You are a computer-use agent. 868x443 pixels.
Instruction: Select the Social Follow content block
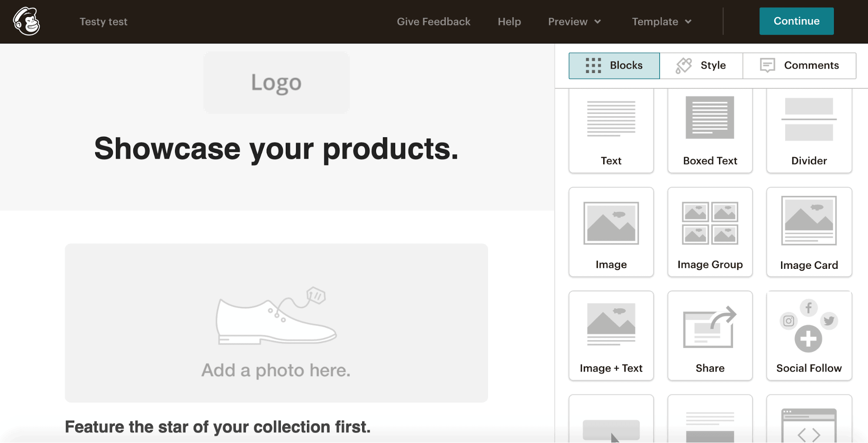809,336
